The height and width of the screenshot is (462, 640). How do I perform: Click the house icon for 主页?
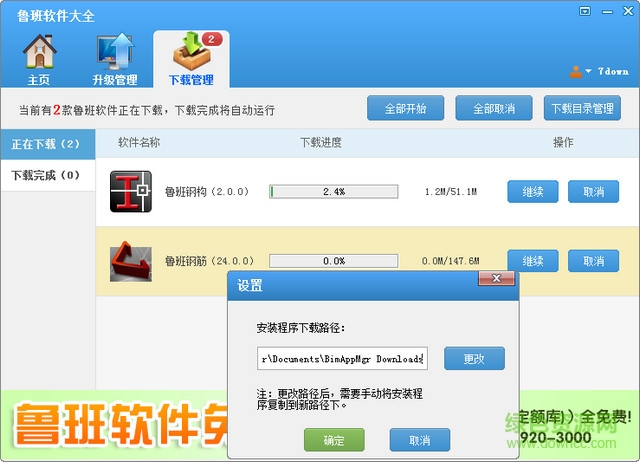click(39, 51)
